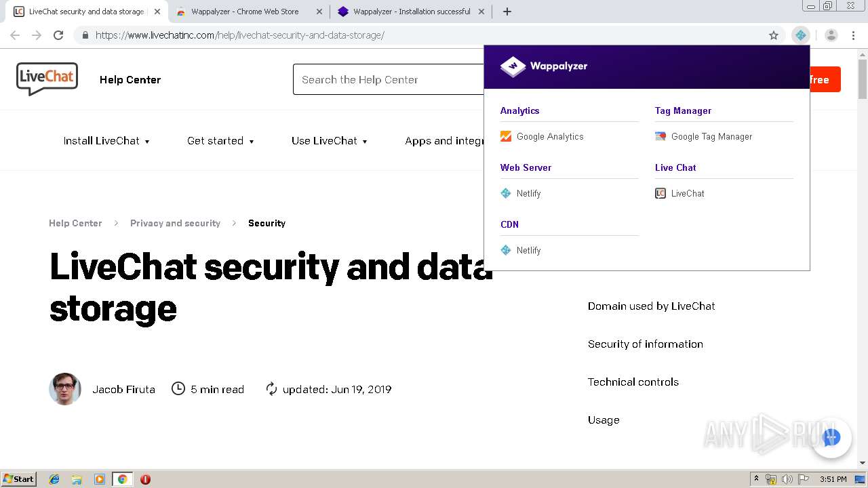Click Jacob Firuta's author avatar

click(x=65, y=389)
